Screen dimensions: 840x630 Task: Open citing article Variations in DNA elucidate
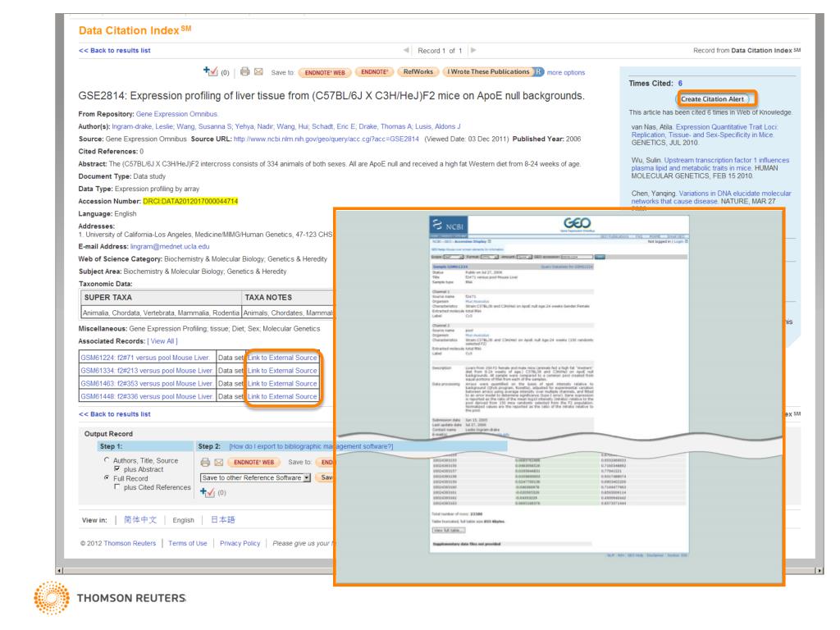(x=711, y=197)
